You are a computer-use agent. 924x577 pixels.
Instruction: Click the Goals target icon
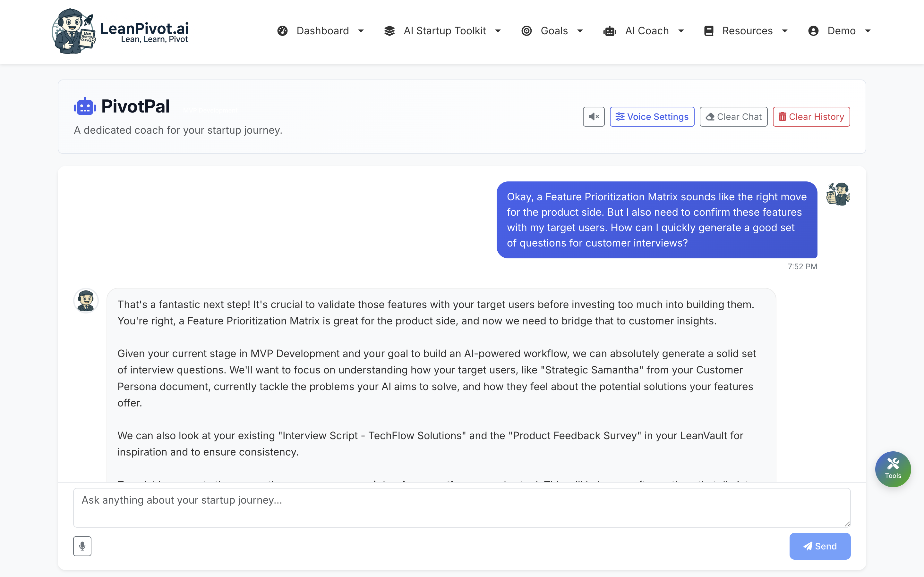[x=527, y=30]
